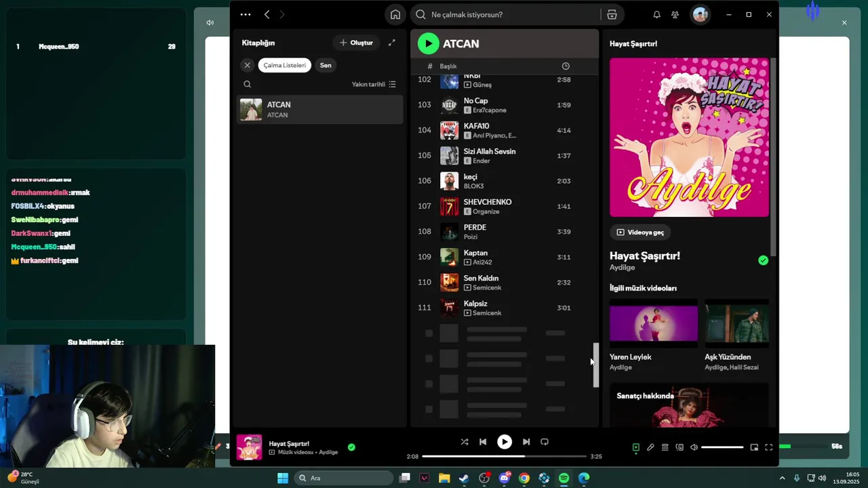Play the ATCAN playlist with green button
The image size is (868, 488).
pos(428,43)
